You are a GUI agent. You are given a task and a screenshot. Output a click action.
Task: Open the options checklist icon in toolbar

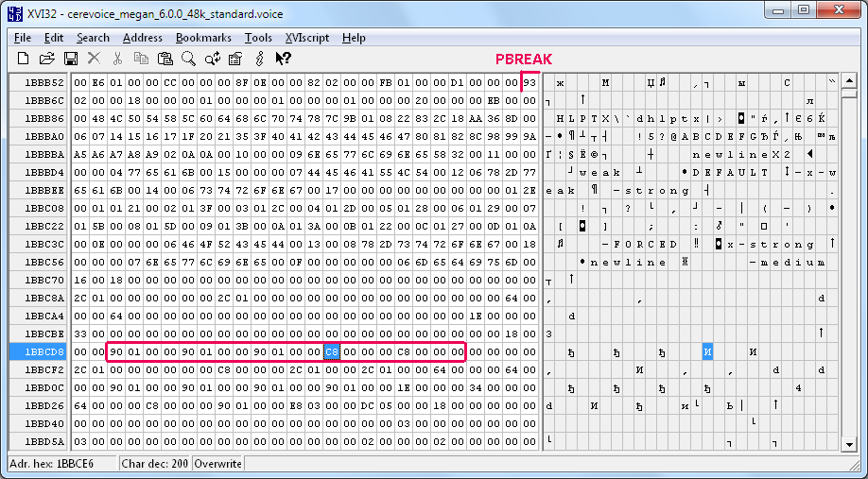[x=235, y=58]
